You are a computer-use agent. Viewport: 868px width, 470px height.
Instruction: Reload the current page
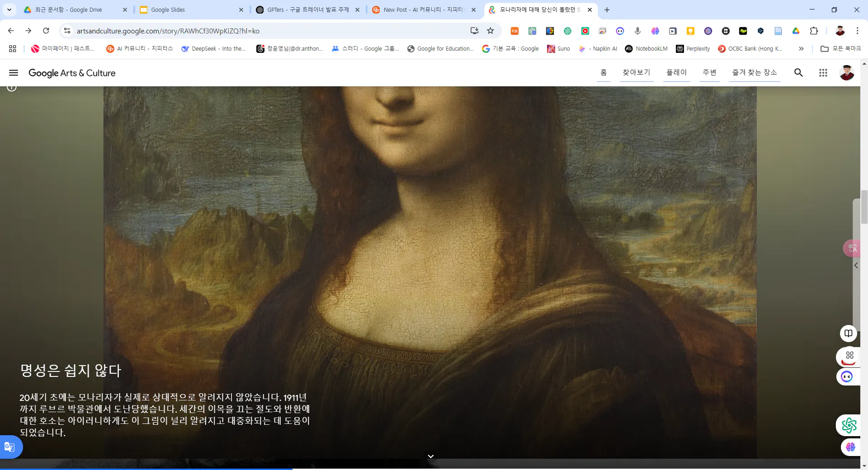pos(46,31)
